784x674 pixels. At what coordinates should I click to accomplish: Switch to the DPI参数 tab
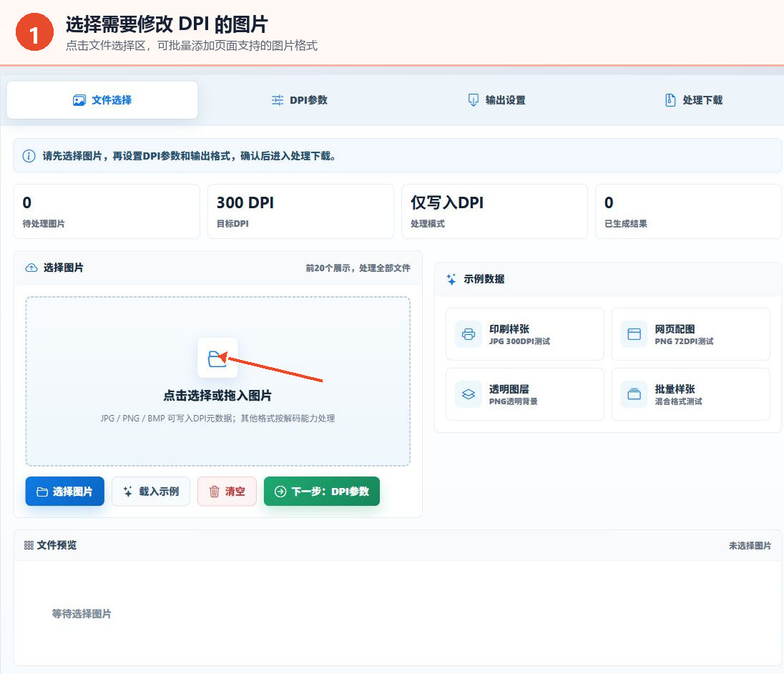click(x=299, y=100)
